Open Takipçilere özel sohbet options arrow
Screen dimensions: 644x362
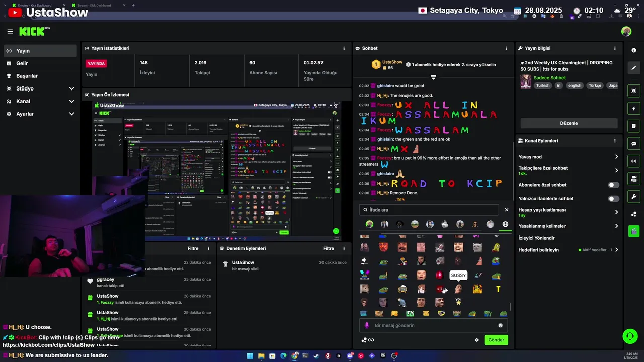click(x=616, y=170)
